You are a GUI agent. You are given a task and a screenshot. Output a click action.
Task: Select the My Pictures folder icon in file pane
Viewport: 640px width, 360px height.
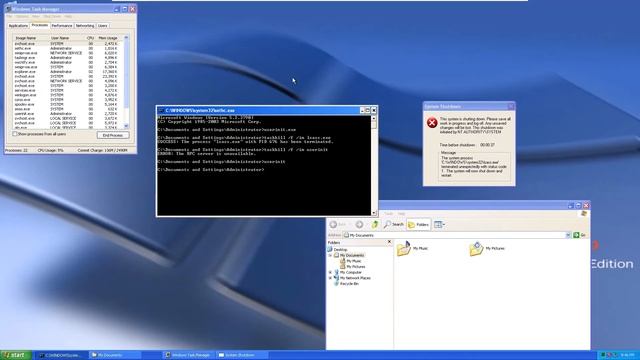(476, 249)
